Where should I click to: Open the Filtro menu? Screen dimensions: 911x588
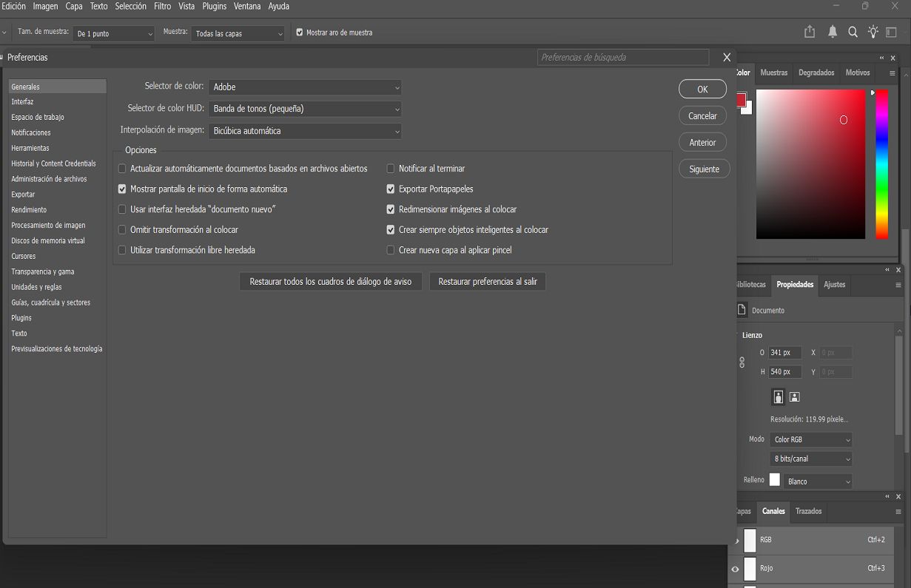click(x=161, y=6)
